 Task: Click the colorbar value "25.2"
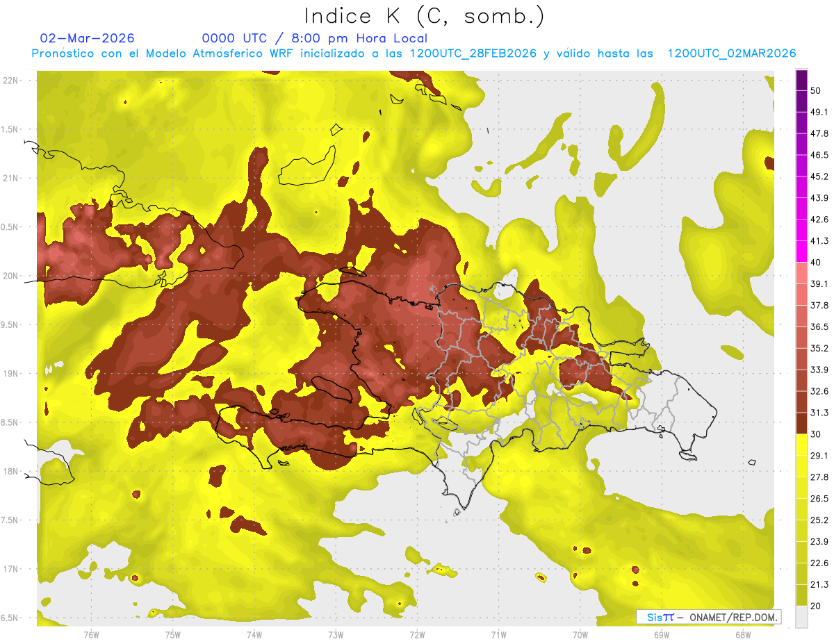coord(819,520)
